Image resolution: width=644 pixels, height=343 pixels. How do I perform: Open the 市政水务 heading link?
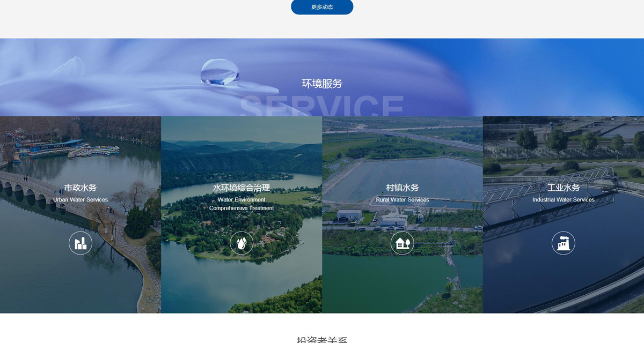80,188
